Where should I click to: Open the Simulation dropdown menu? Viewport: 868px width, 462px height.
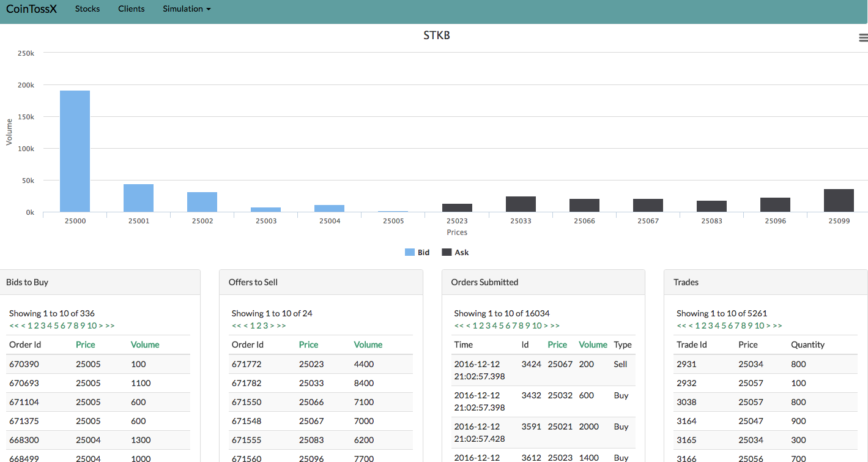click(187, 9)
